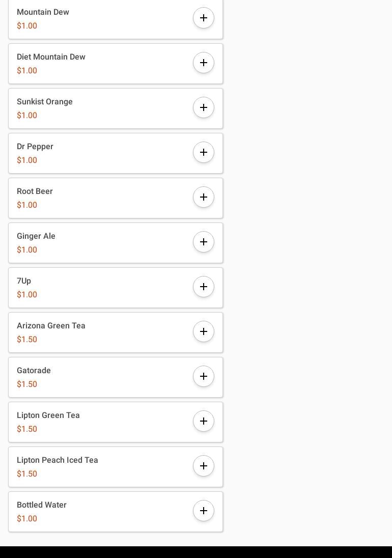Screen dimensions: 392x558
Task: Open the Bottled Water menu card
Action: [102, 512]
